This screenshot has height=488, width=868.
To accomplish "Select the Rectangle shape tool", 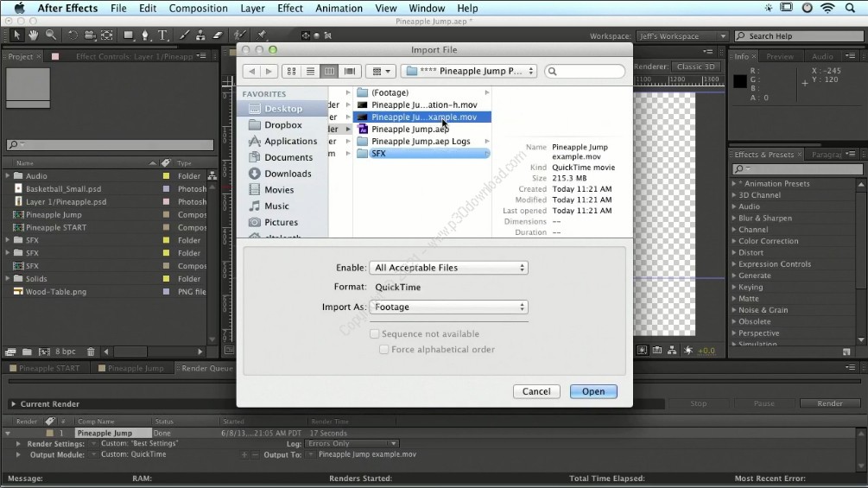I will [x=129, y=35].
